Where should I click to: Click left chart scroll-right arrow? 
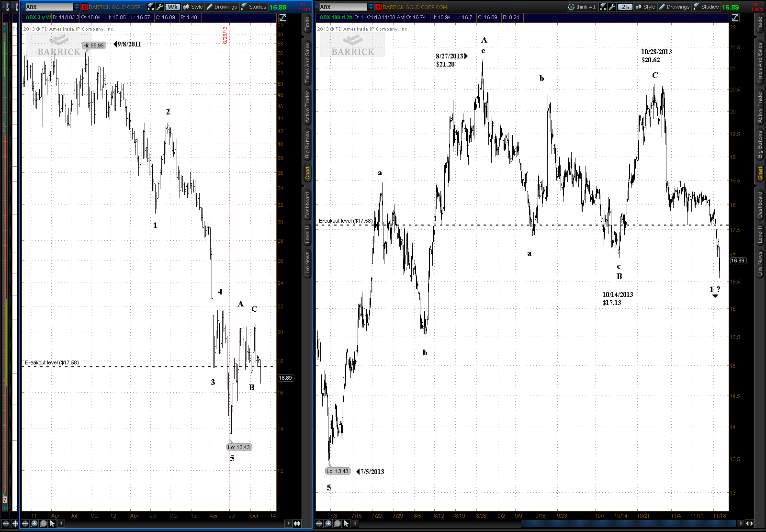coord(288,523)
